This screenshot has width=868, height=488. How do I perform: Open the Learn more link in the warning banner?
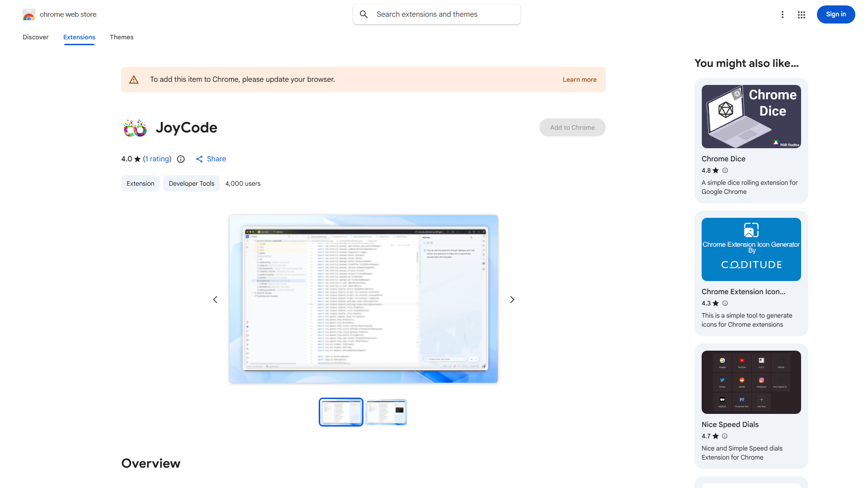(x=579, y=80)
